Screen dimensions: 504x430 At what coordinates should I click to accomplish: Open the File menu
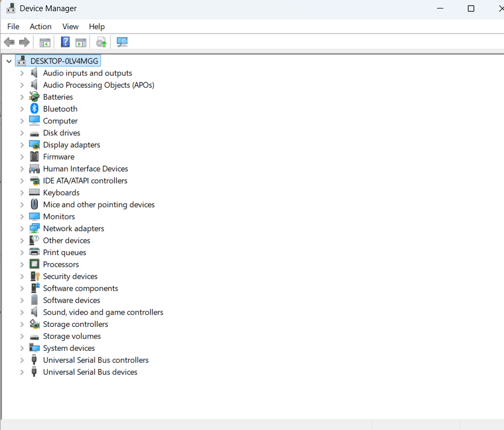click(13, 27)
